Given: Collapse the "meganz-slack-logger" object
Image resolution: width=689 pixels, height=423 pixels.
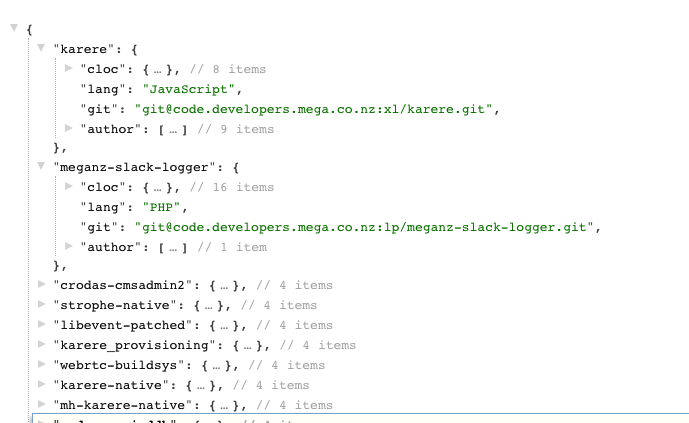Looking at the screenshot, I should 41,166.
